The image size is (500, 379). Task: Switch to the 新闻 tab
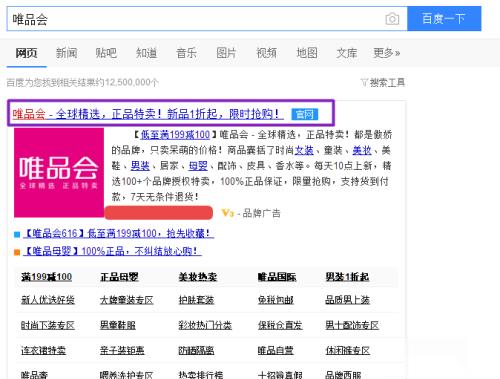click(x=66, y=53)
